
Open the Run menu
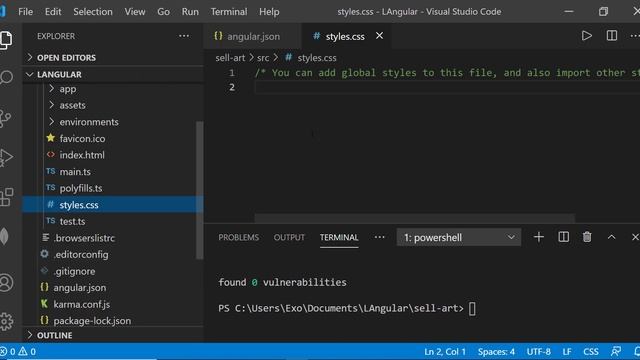pyautogui.click(x=190, y=12)
